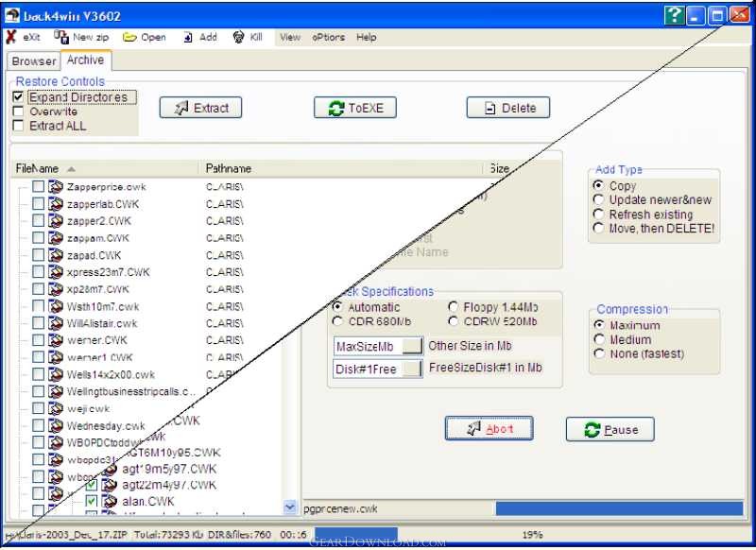
Task: Click the ToEXE button
Action: pyautogui.click(x=355, y=108)
